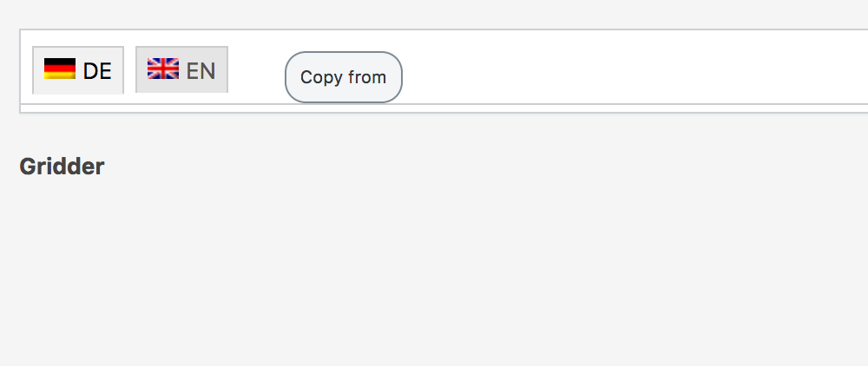Switch to the EN language tab
This screenshot has width=868, height=366.
click(x=181, y=69)
